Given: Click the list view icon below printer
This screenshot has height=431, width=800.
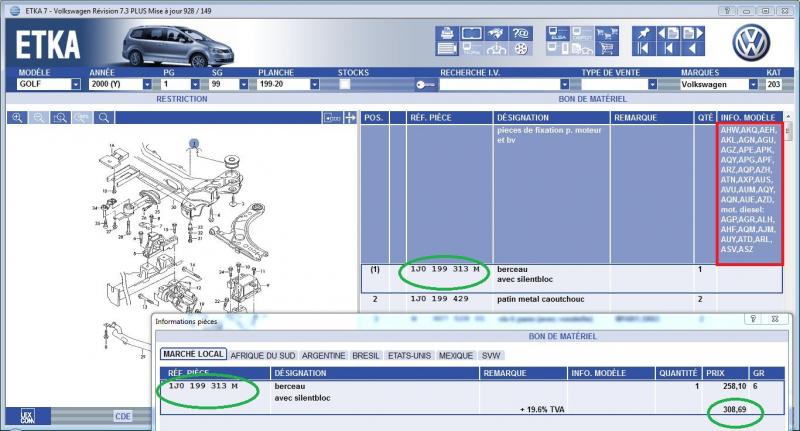Looking at the screenshot, I should pyautogui.click(x=447, y=48).
